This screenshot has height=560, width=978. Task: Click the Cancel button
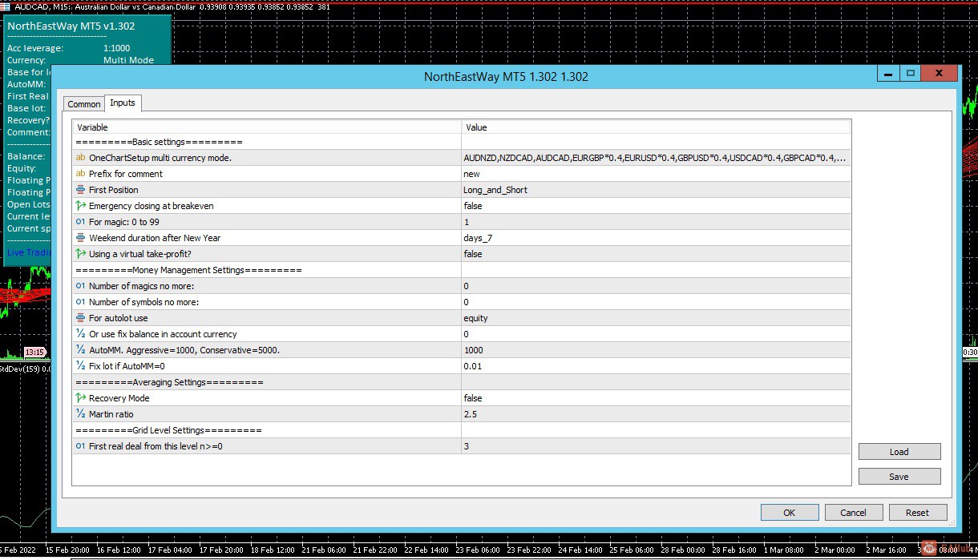click(x=853, y=513)
